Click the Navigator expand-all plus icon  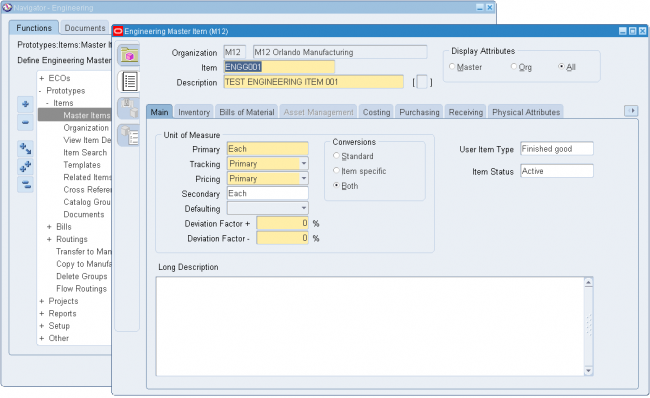click(25, 166)
